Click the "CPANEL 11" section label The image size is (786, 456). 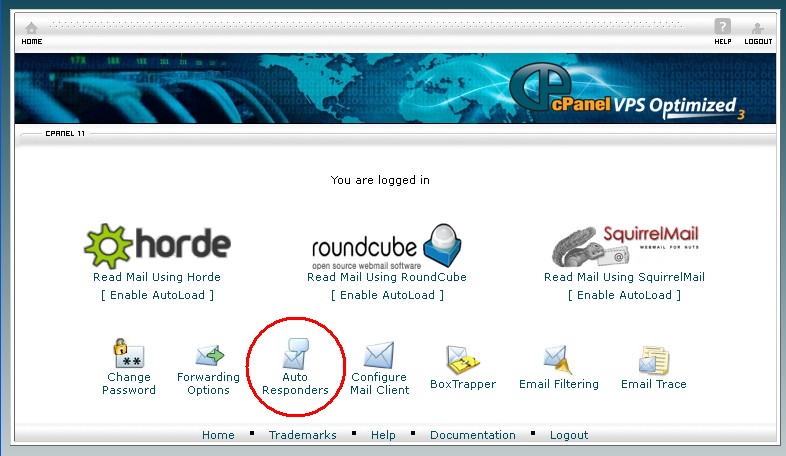(65, 134)
